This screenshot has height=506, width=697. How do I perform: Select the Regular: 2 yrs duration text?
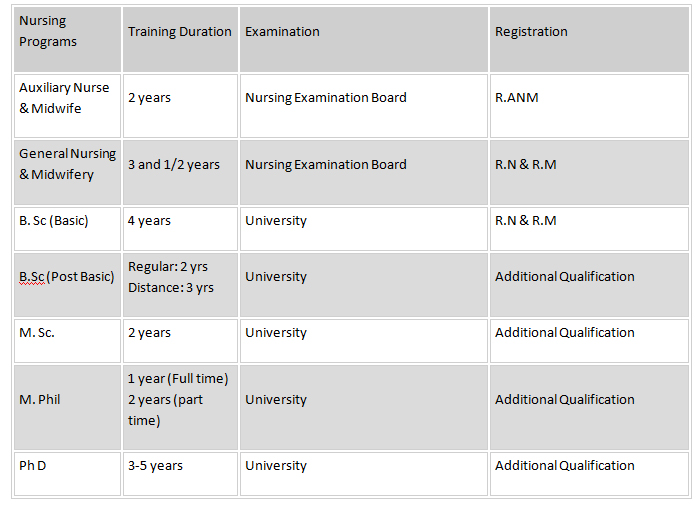(x=168, y=266)
